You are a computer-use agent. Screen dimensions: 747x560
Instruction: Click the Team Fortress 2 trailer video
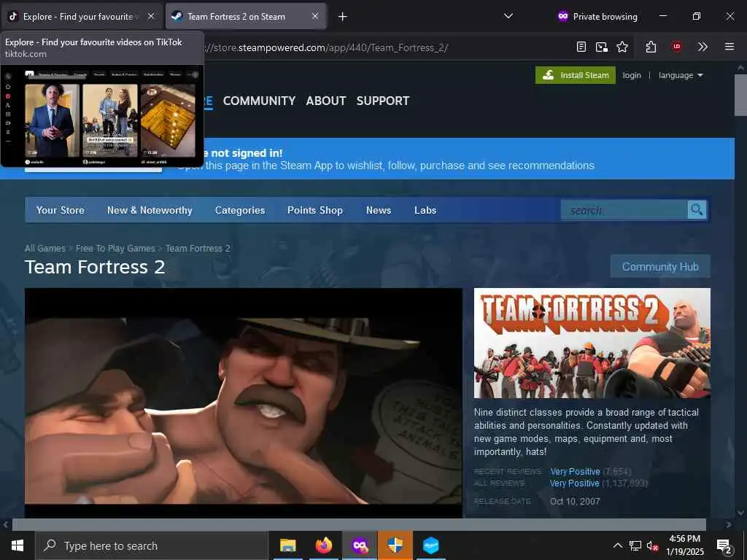(244, 402)
